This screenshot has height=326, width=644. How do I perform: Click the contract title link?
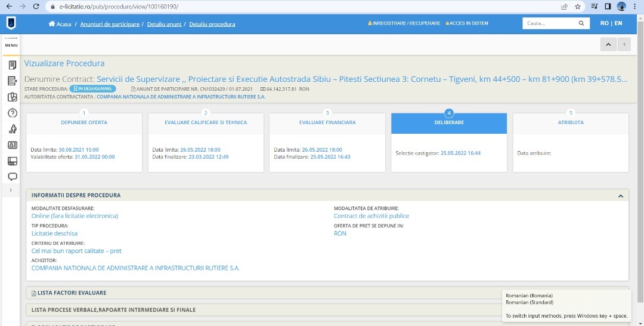[363, 79]
